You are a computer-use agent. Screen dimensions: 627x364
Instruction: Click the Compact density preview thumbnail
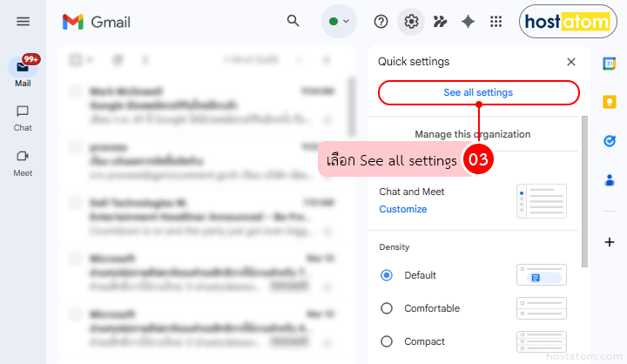click(x=542, y=342)
